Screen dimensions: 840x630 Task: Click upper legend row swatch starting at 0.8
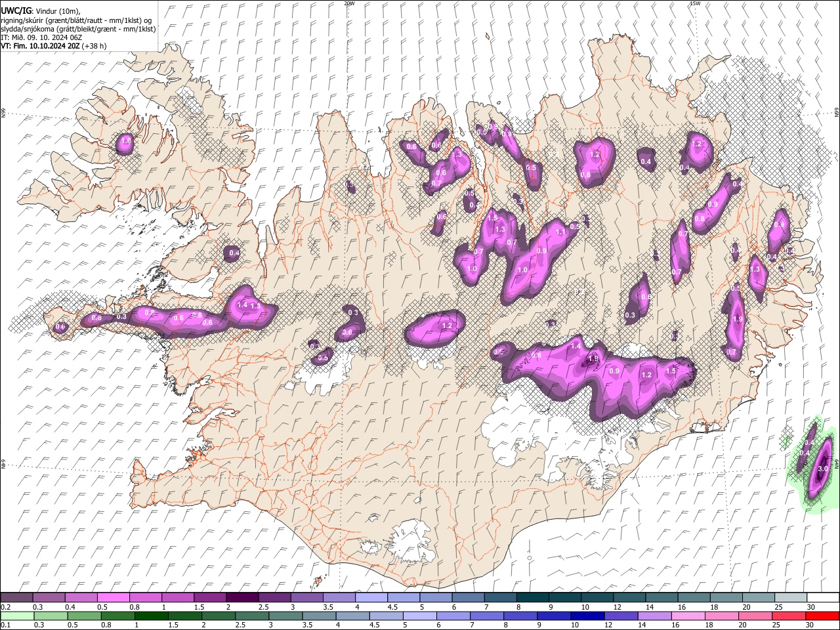[x=146, y=598]
